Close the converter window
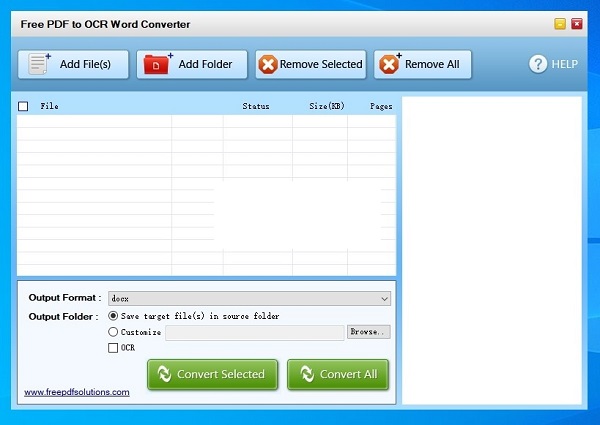 (x=577, y=24)
